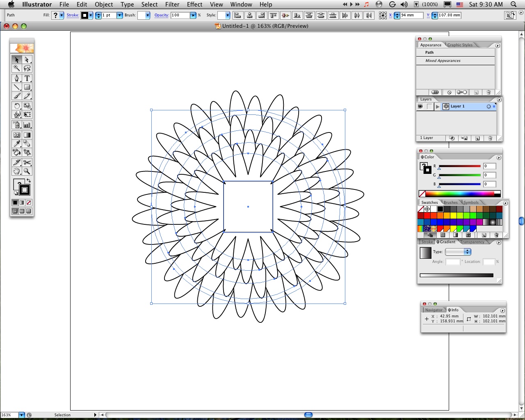This screenshot has width=525, height=420.
Task: Select the Hand tool
Action: [x=16, y=171]
